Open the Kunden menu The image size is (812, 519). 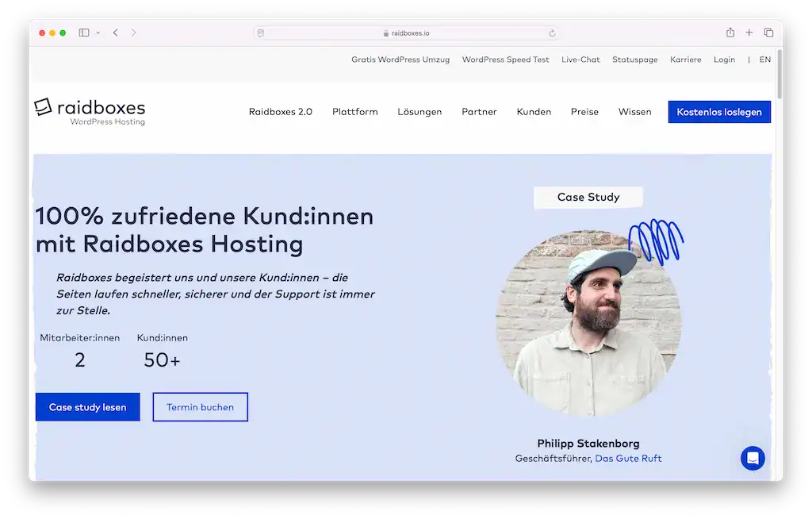coord(534,112)
